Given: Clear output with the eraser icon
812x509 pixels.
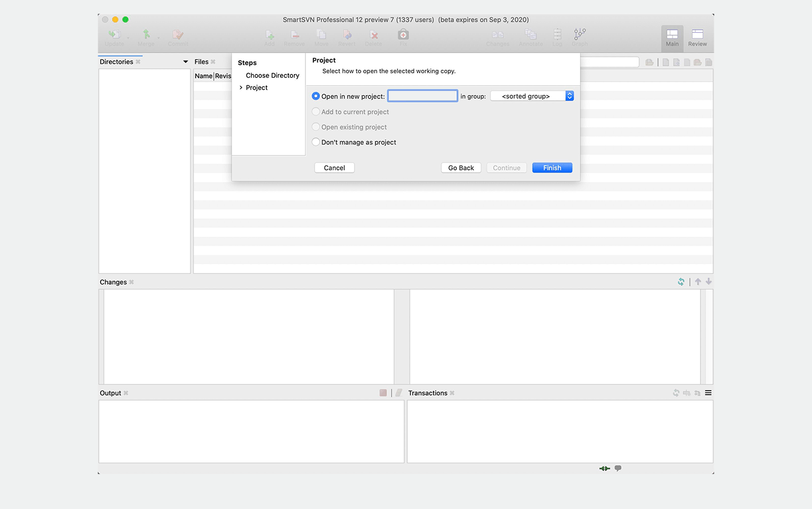Looking at the screenshot, I should tap(399, 393).
